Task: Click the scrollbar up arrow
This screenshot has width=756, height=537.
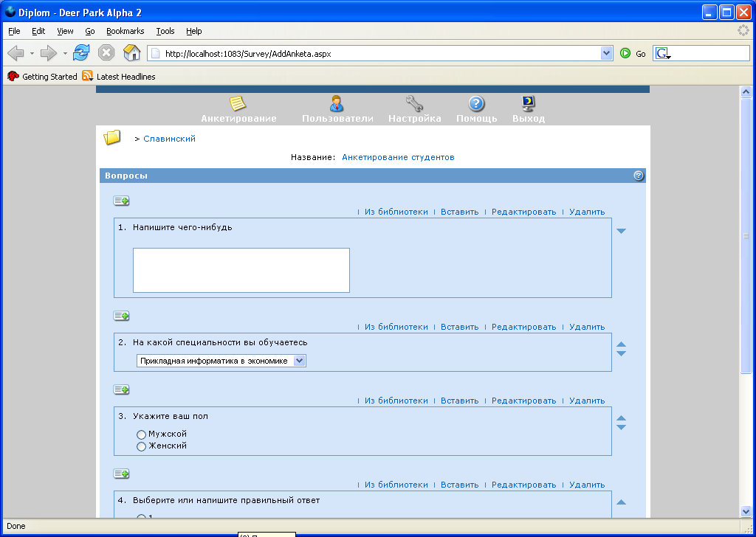Action: click(x=746, y=91)
